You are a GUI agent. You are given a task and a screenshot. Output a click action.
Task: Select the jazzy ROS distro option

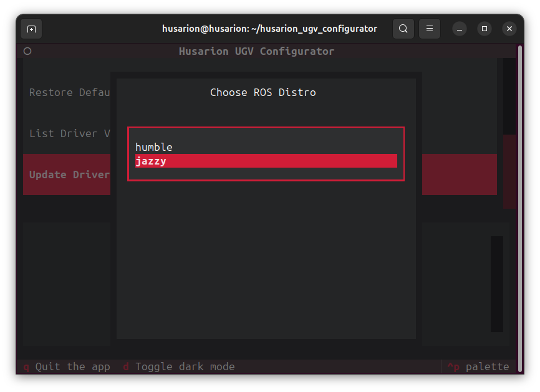[266, 161]
